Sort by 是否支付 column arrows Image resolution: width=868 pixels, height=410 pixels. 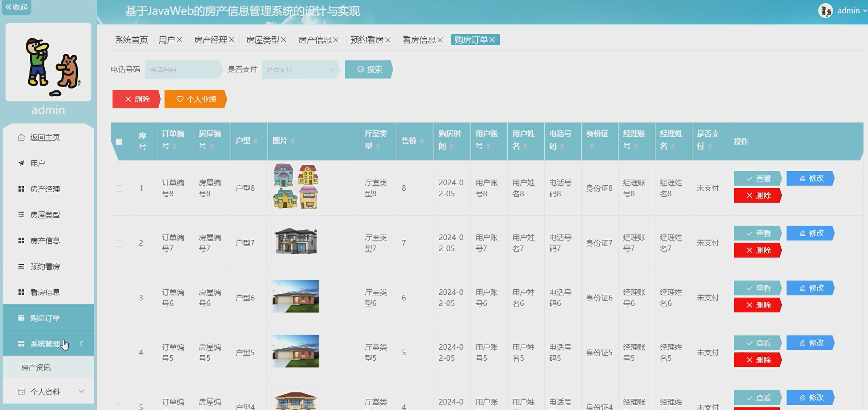pyautogui.click(x=710, y=147)
